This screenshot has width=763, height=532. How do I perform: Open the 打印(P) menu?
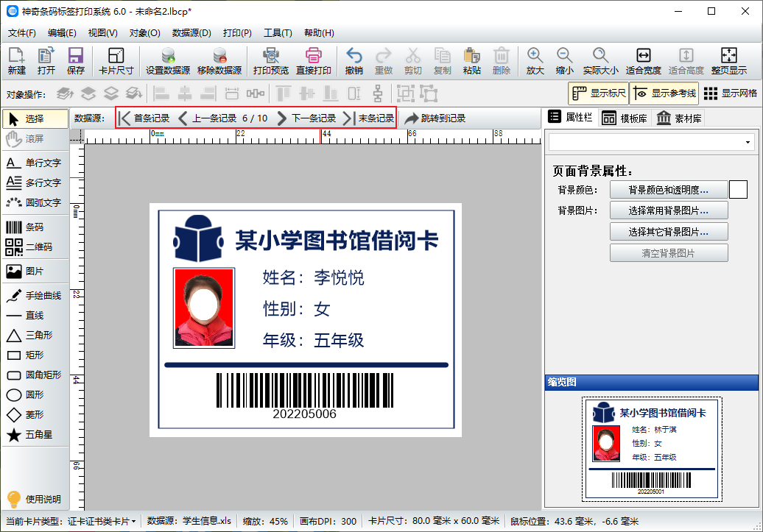tap(237, 33)
